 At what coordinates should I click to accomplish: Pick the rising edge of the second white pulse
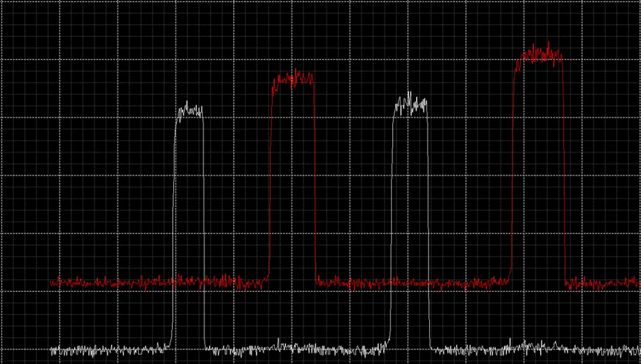392,225
